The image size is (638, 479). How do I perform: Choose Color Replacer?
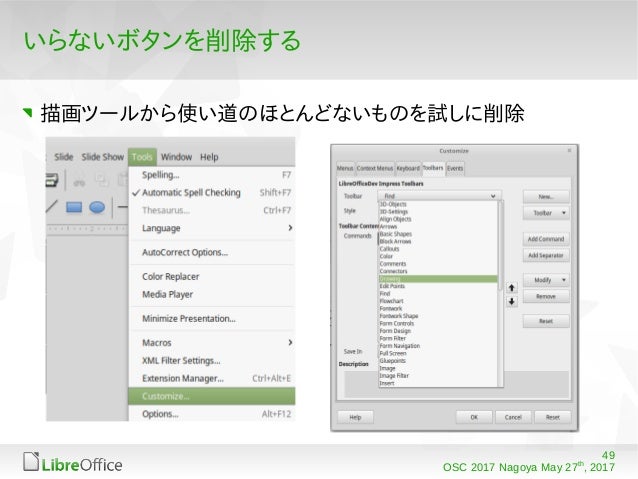(212, 277)
